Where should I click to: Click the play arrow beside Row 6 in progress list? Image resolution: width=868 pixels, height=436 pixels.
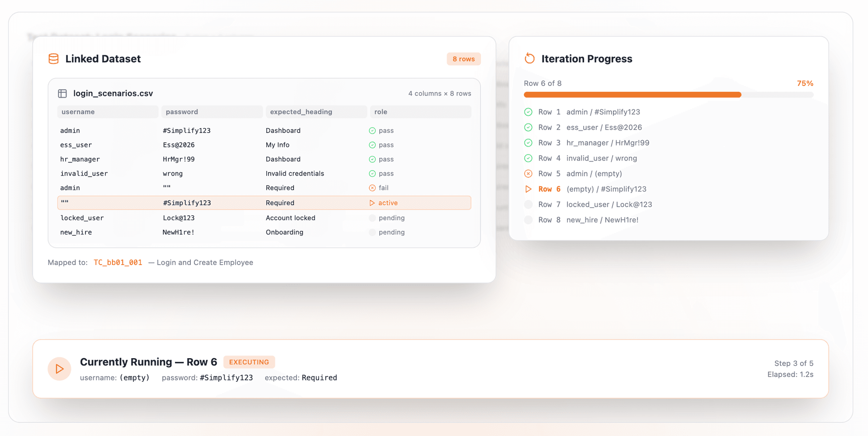528,189
